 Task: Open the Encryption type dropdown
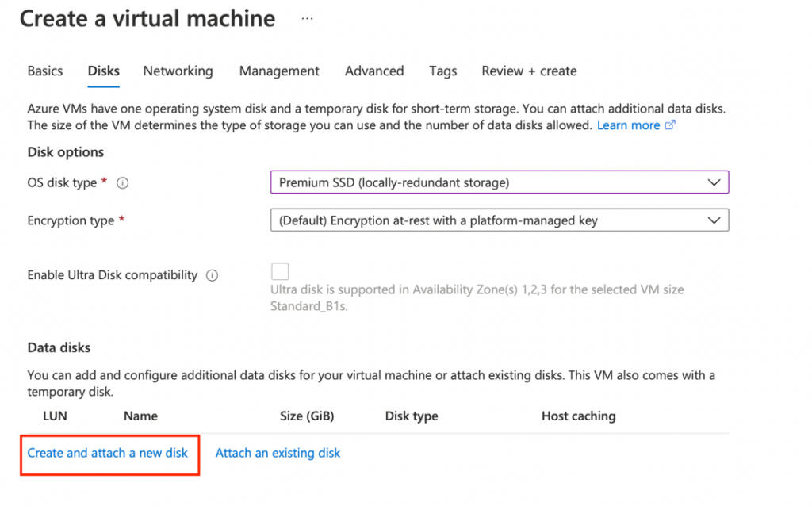(500, 220)
